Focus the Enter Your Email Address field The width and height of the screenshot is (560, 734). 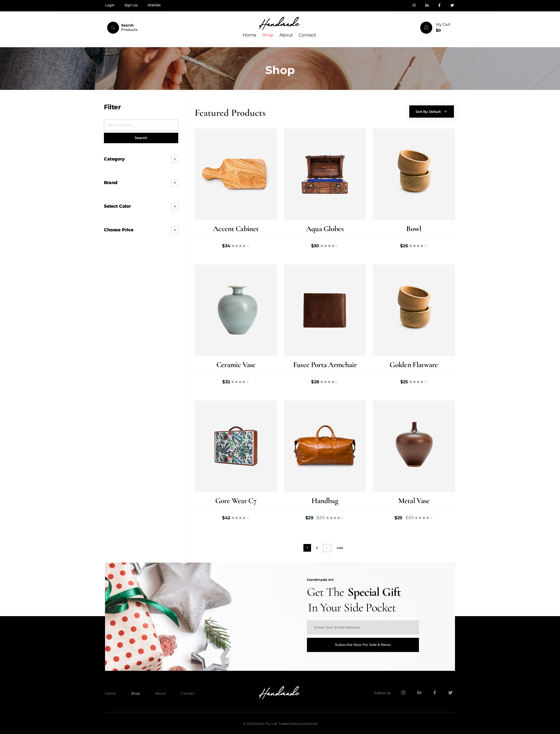pyautogui.click(x=363, y=627)
